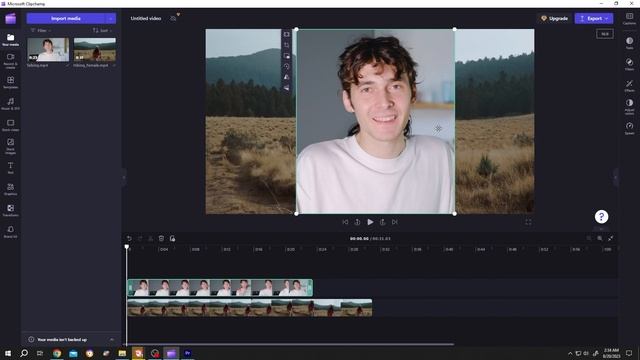
Task: Click the Export button
Action: (594, 18)
